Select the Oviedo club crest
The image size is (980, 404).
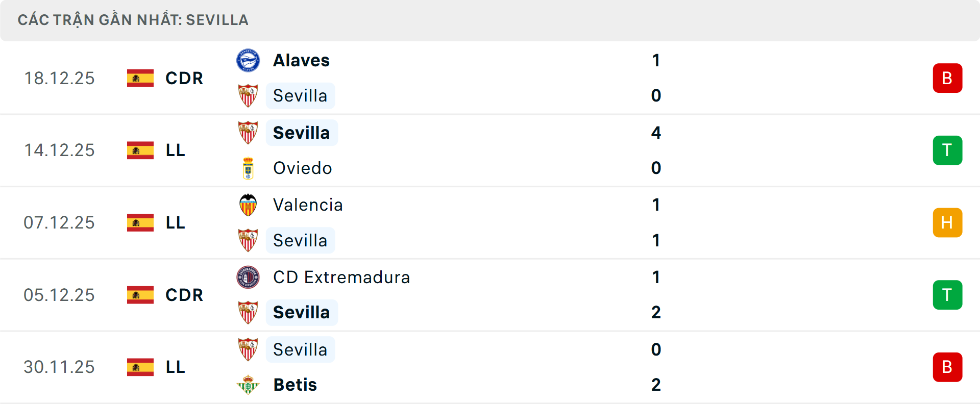[249, 168]
